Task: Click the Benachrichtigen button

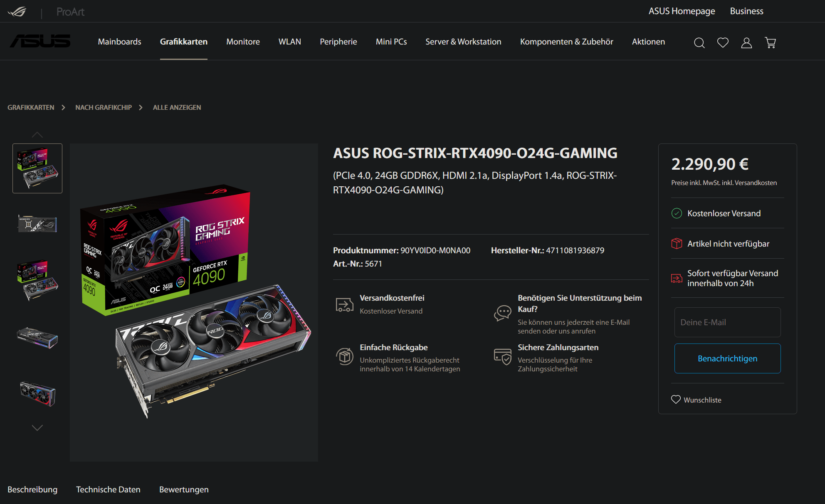Action: 727,358
